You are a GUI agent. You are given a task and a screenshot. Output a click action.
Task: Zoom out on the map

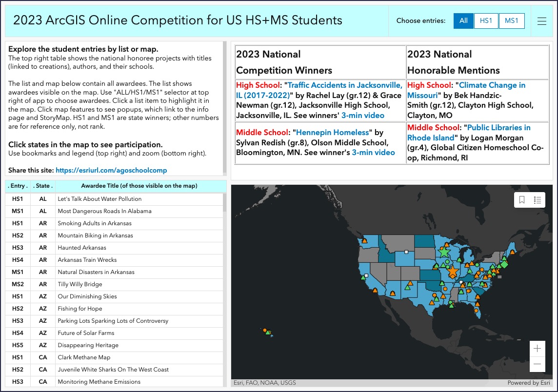(537, 364)
